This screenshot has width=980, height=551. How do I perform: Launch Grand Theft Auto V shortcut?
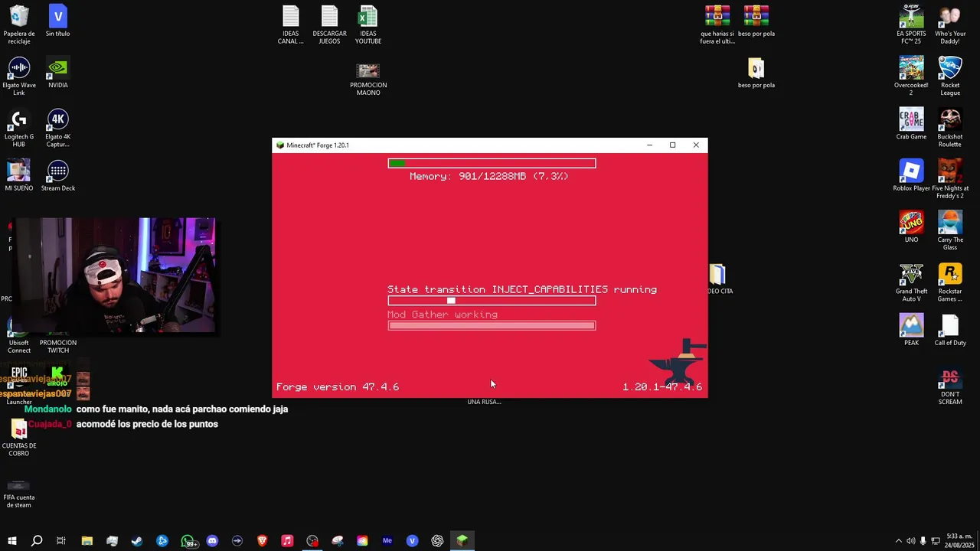click(911, 282)
